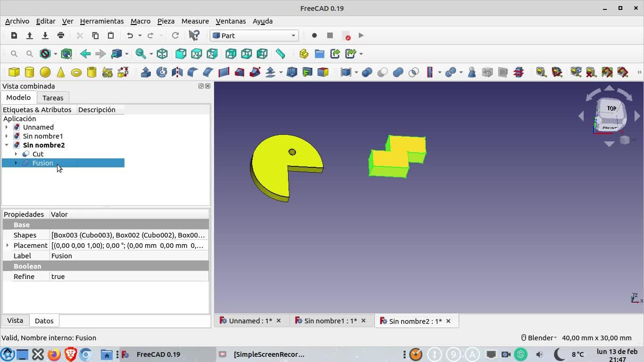
Task: Expand the Placement property row
Action: pos(7,246)
